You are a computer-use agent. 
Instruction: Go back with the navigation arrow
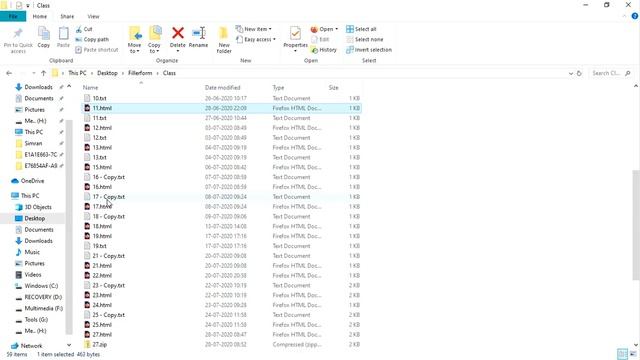[9, 73]
